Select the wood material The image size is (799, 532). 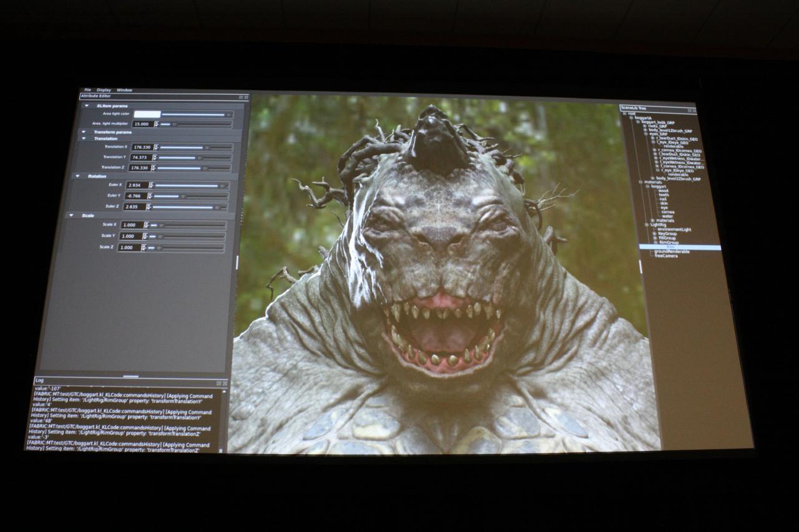664,190
